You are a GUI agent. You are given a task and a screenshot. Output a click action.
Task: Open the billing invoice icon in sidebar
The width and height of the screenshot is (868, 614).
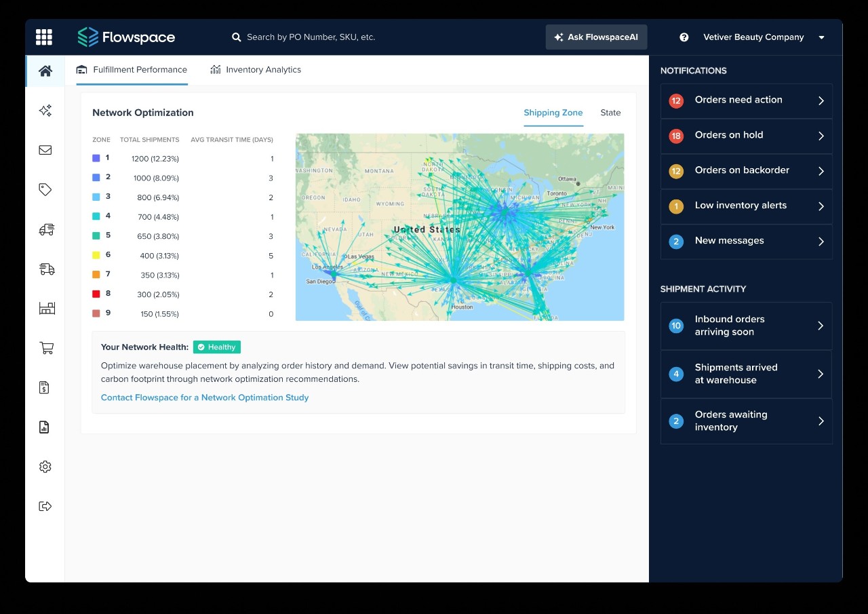coord(45,387)
